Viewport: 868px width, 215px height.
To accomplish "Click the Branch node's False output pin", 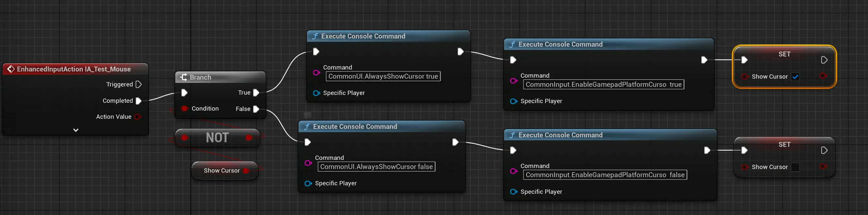I will tap(256, 109).
